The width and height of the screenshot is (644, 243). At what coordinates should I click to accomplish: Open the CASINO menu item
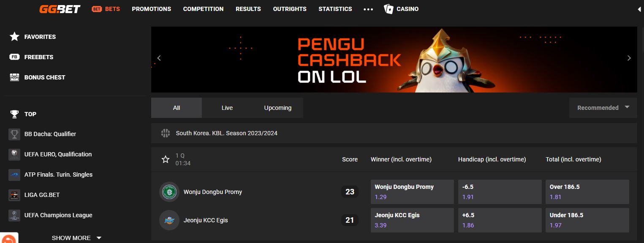408,9
